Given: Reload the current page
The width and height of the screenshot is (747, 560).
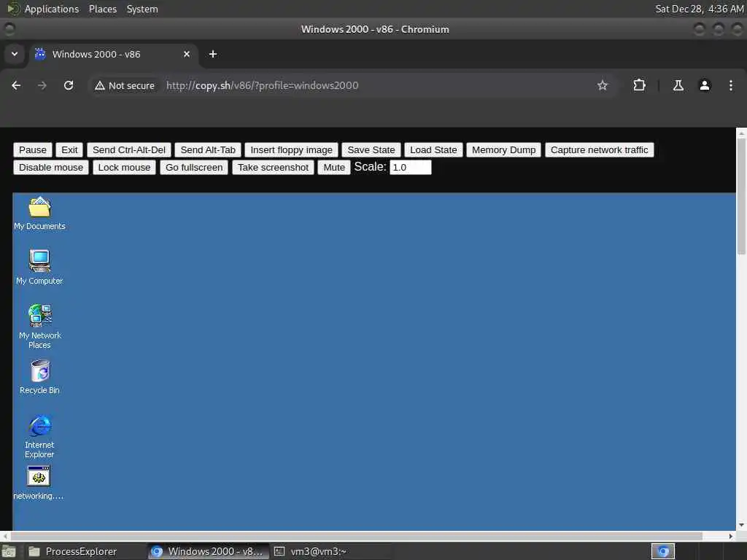Looking at the screenshot, I should coord(69,85).
